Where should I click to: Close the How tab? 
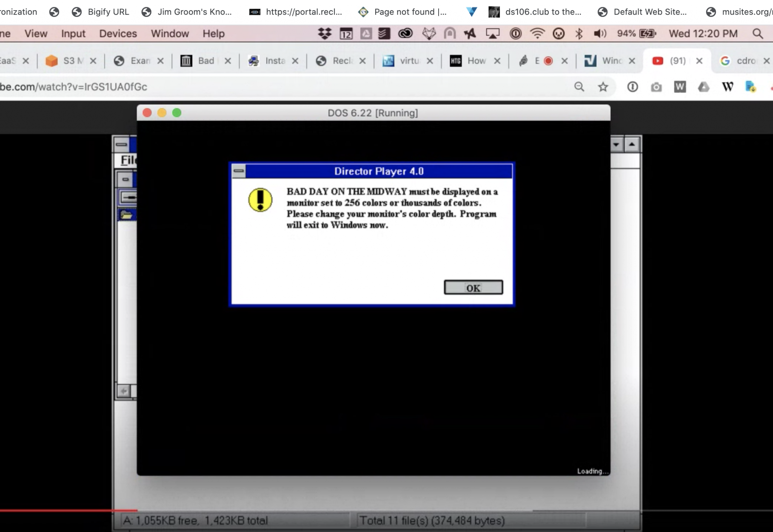[x=497, y=61]
